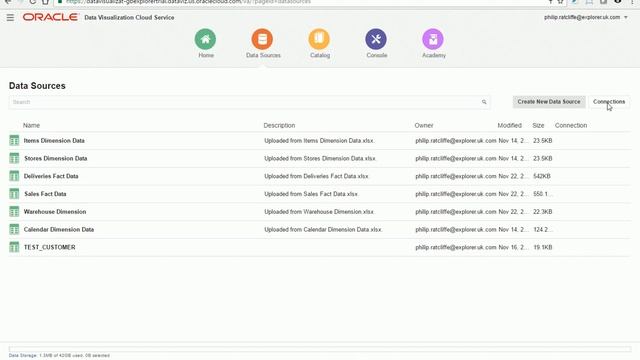The width and height of the screenshot is (640, 360).
Task: Sort by the Modified column header
Action: (x=509, y=125)
